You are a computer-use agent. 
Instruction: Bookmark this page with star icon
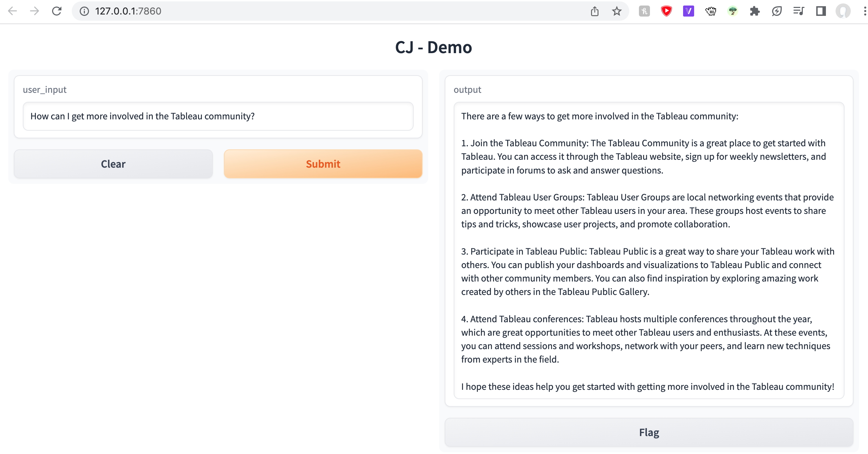tap(617, 11)
